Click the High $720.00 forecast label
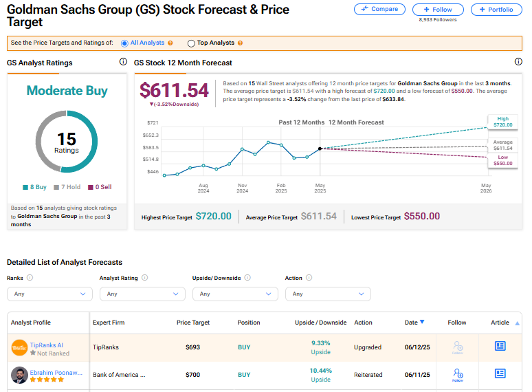The height and width of the screenshot is (392, 532). 503,122
